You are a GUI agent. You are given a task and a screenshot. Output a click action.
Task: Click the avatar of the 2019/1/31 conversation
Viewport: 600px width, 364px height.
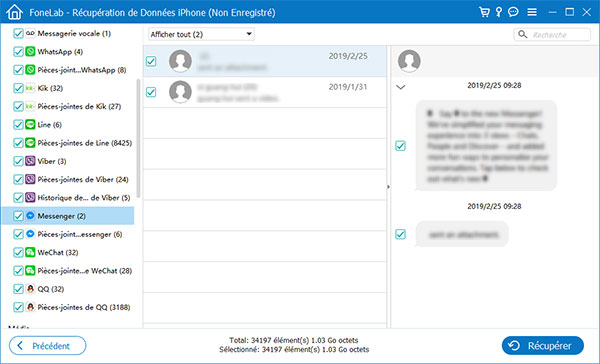tap(180, 92)
